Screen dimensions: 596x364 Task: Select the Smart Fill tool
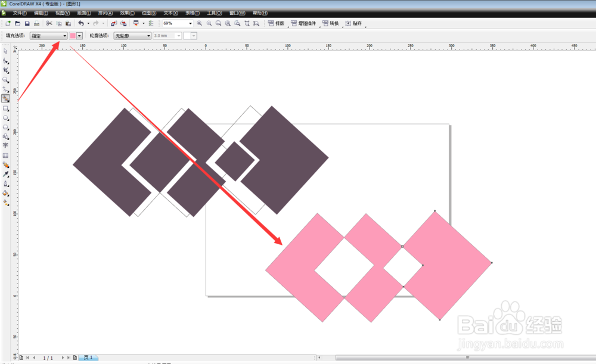click(5, 99)
